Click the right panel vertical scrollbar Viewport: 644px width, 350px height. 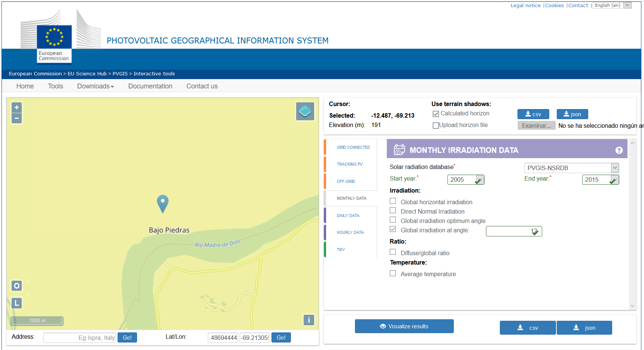(633, 224)
